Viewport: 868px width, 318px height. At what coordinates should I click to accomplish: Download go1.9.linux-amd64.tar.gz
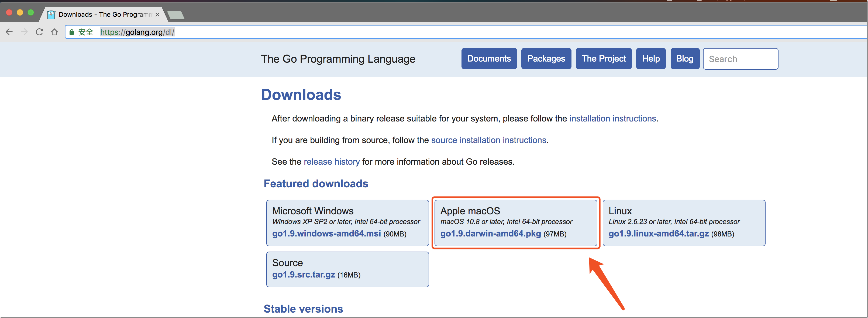pyautogui.click(x=658, y=234)
